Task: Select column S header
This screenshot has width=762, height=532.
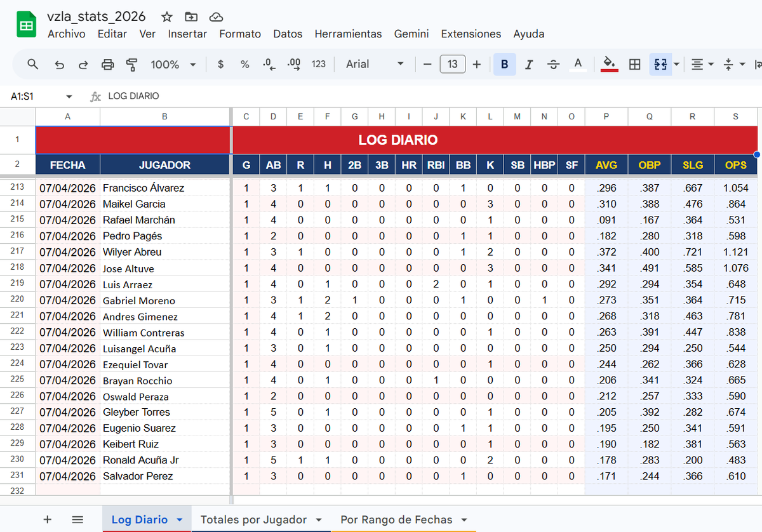Action: 736,116
